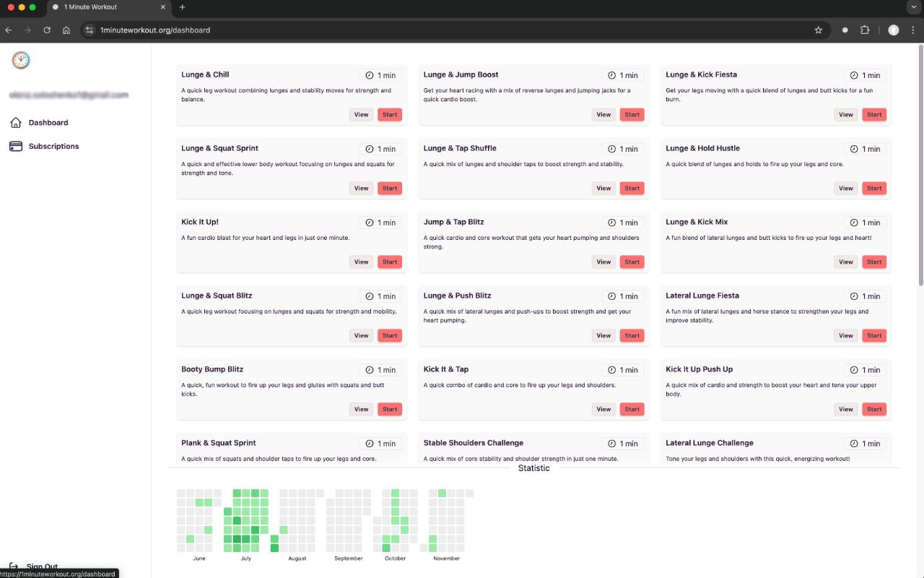
Task: Click the browser Home icon
Action: pos(66,30)
